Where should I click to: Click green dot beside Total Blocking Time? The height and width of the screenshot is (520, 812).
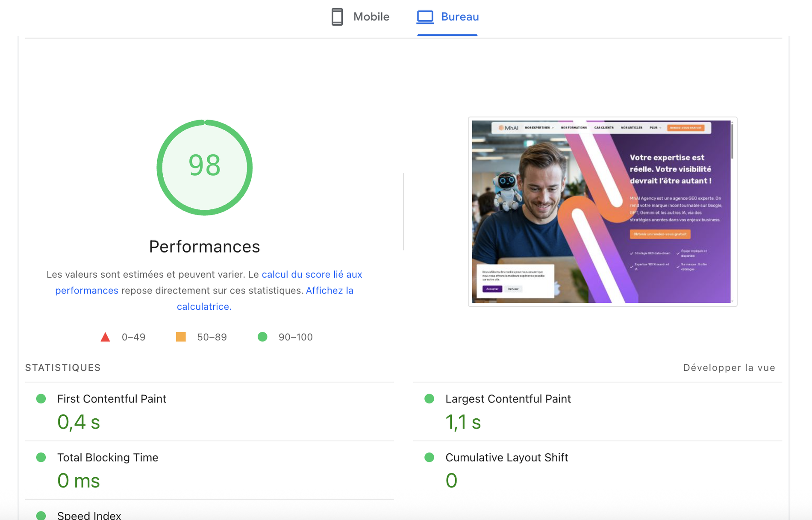tap(41, 457)
